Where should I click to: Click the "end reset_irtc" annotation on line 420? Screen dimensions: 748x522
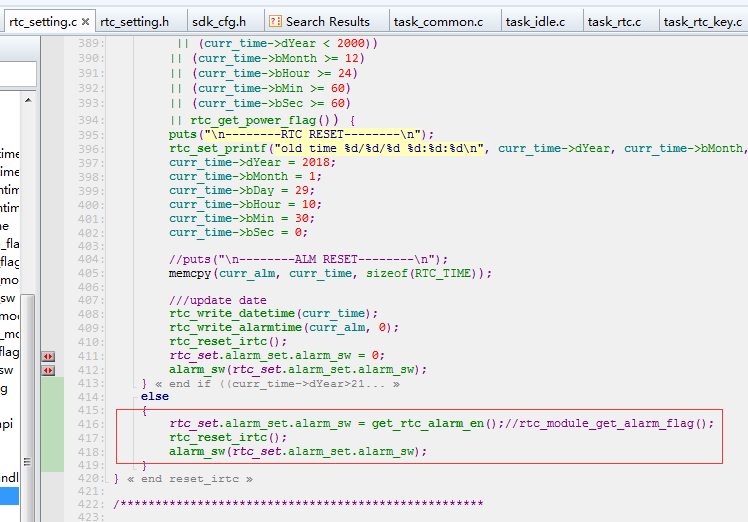click(x=190, y=479)
